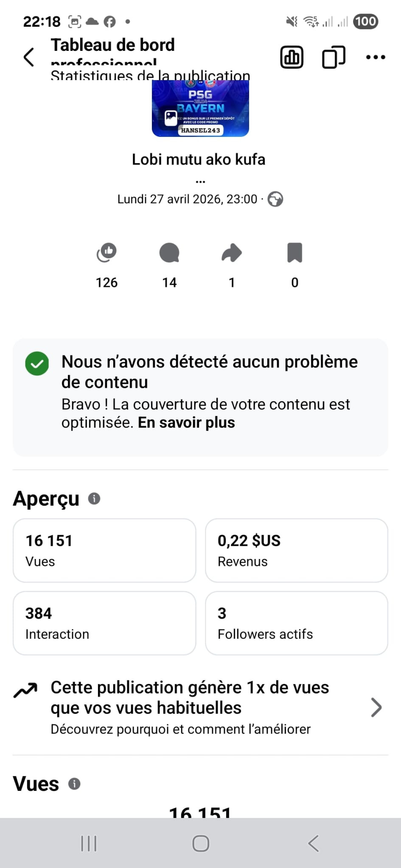
Task: Open the bar chart insights icon
Action: (x=292, y=57)
